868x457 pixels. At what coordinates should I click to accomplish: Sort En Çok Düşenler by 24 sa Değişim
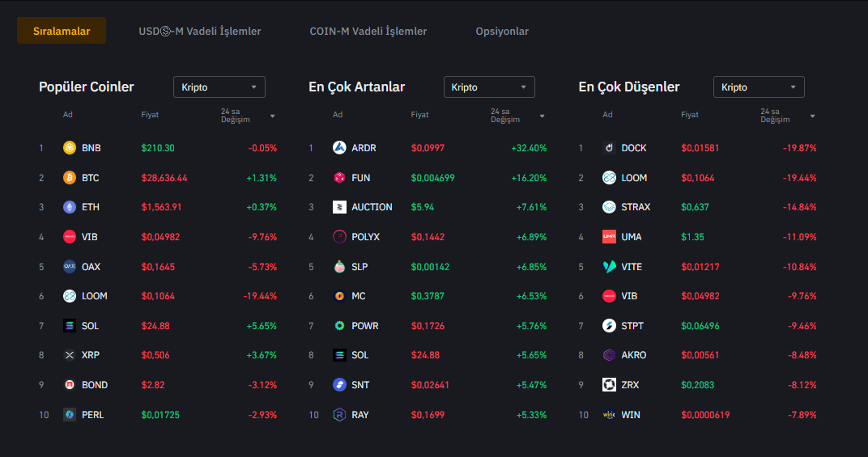coord(788,116)
